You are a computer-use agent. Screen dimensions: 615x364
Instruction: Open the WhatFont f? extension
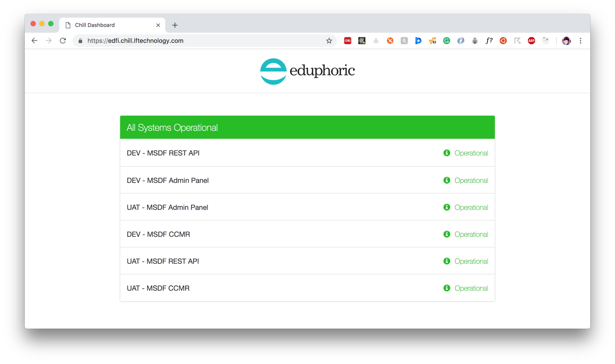pos(489,41)
